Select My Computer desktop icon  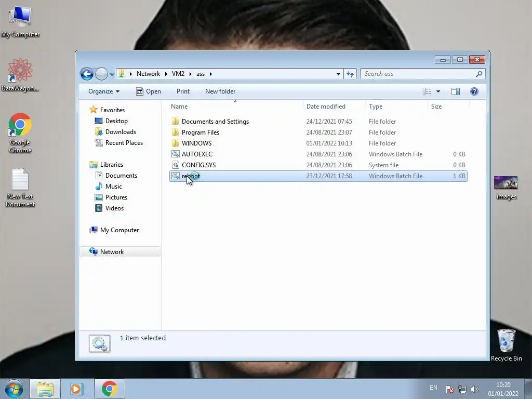pos(20,22)
